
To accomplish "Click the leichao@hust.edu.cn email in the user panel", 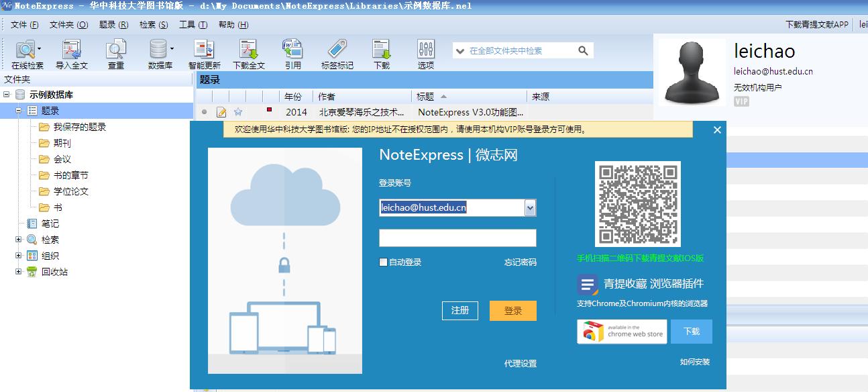I will tap(773, 71).
